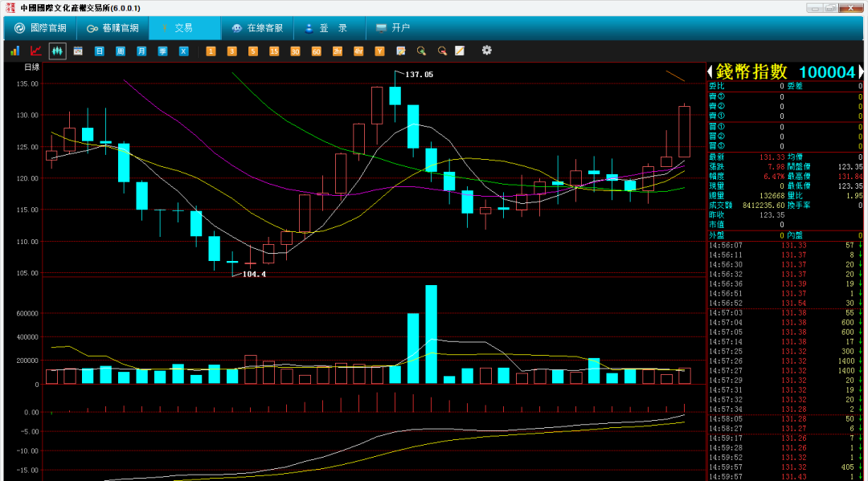Viewport: 868px width, 481px height.
Task: Select the 15-minute chart icon
Action: tap(273, 51)
